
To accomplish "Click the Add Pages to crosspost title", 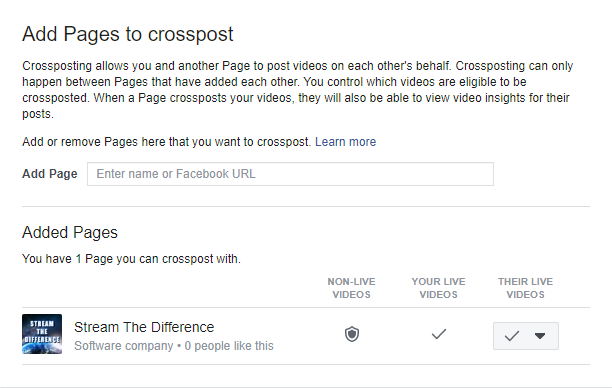I will pyautogui.click(x=128, y=34).
